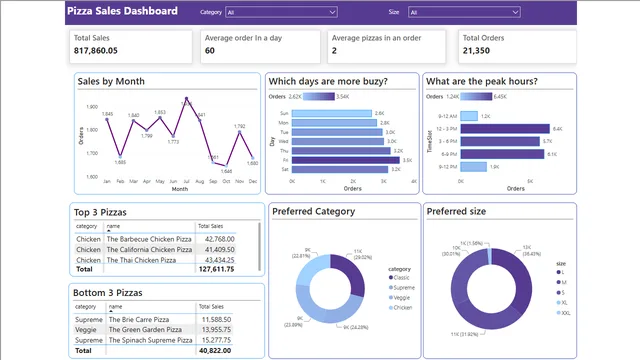Click the 3 - 6 PM bar in peak hours

point(500,141)
